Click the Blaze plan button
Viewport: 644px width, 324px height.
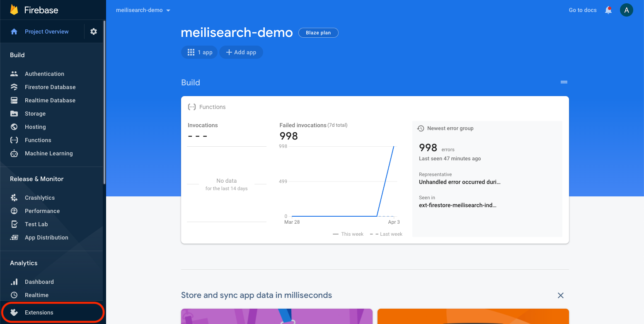pos(318,33)
